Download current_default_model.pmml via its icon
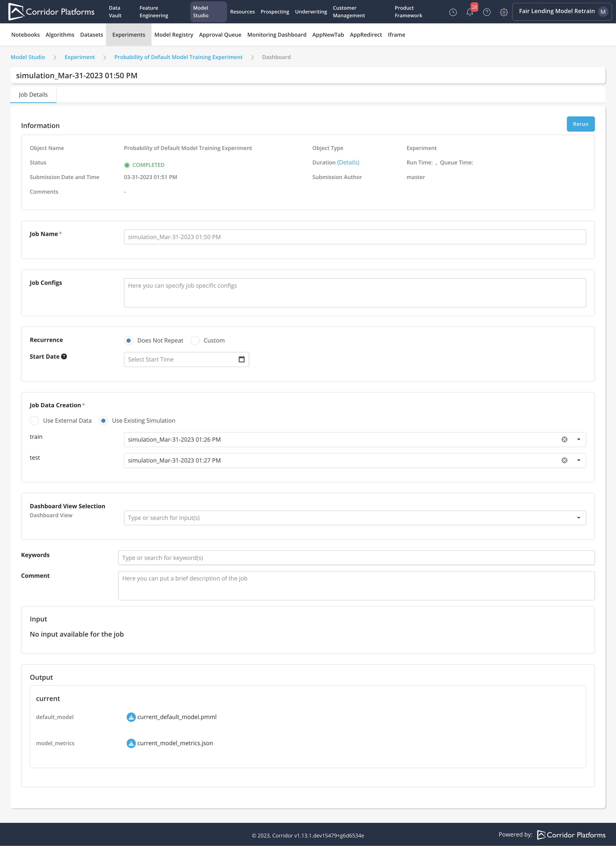This screenshot has height=846, width=616. [x=131, y=717]
